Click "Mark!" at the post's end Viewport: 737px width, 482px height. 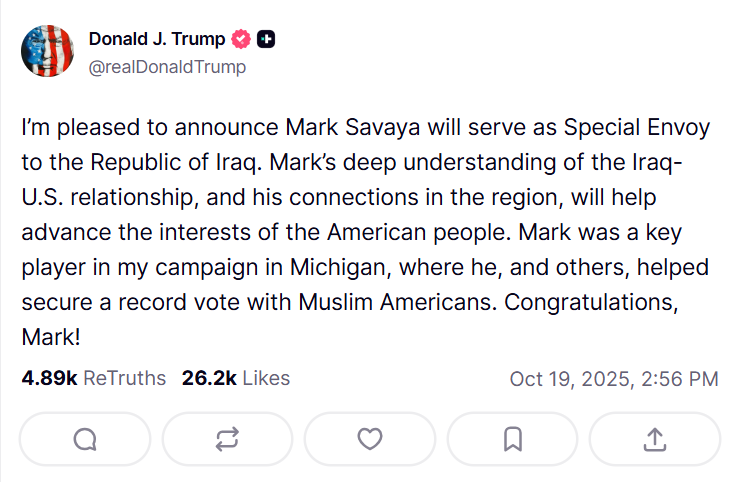50,336
